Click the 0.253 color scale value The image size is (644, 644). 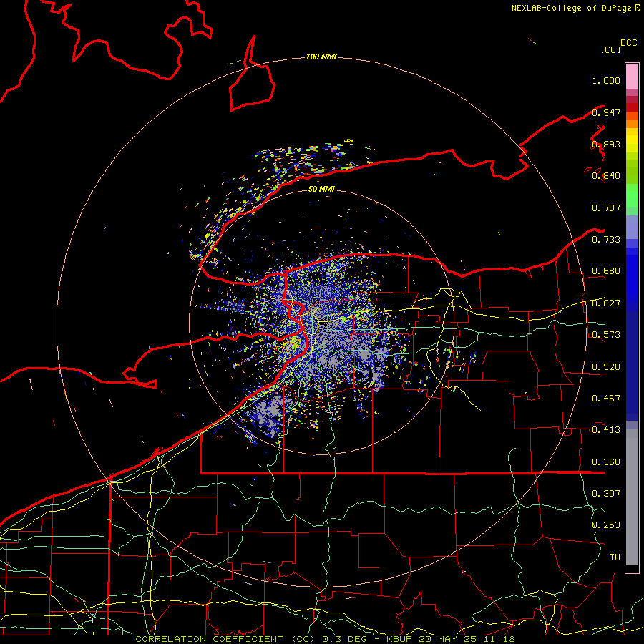pos(606,525)
